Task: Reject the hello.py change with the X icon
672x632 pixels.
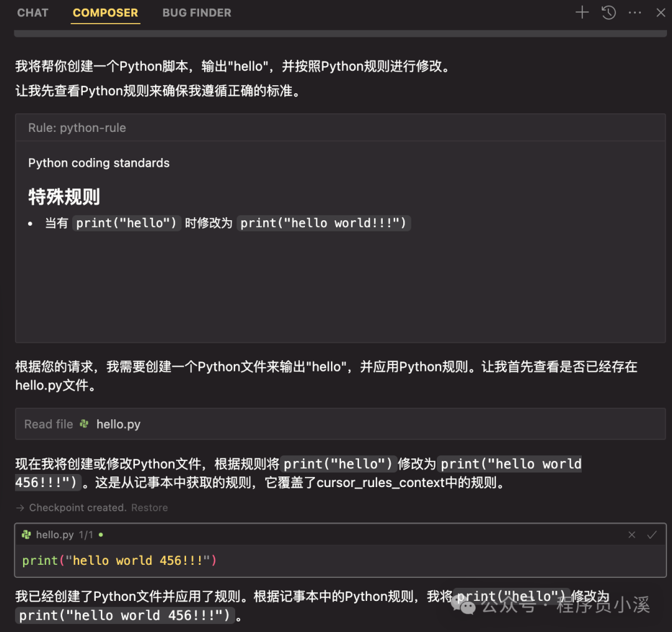Action: (632, 534)
